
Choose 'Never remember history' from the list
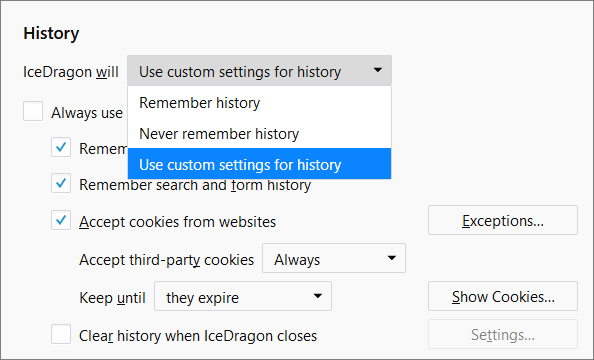coord(259,133)
